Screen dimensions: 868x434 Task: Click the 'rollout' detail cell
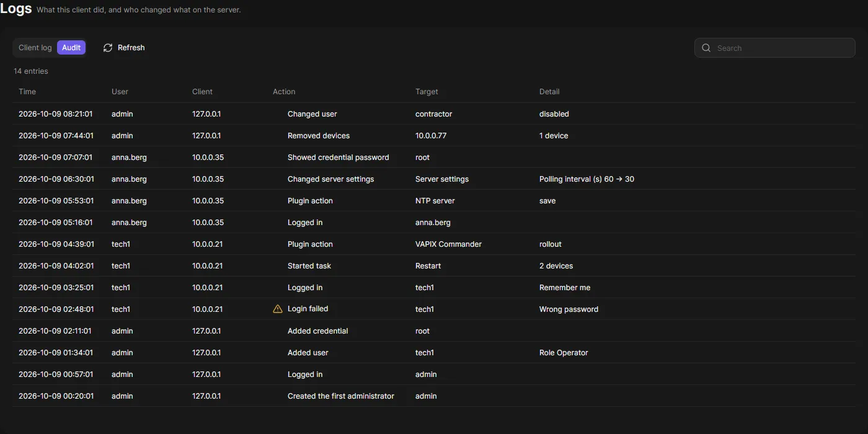[551, 244]
